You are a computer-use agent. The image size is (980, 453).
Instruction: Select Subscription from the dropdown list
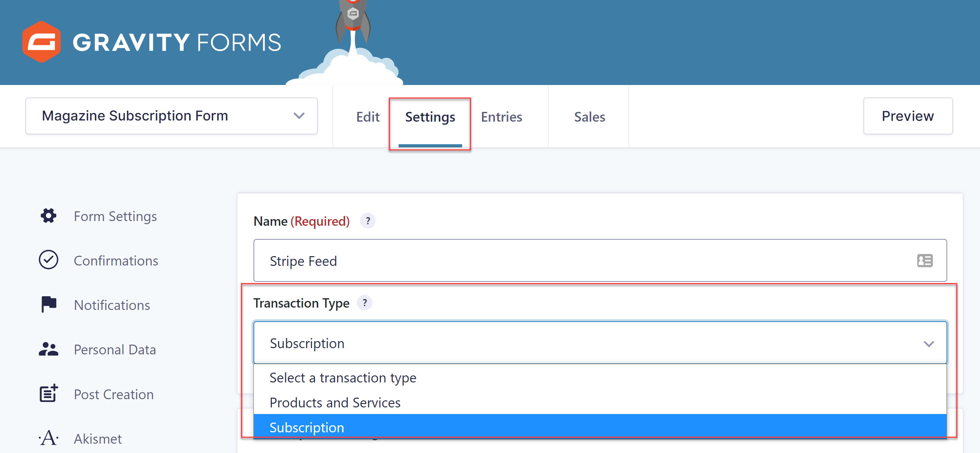point(307,427)
